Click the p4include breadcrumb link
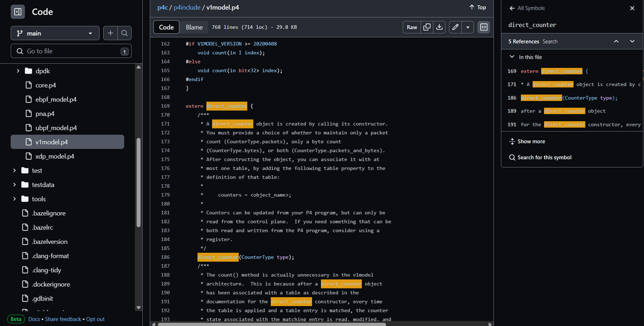 coord(186,8)
